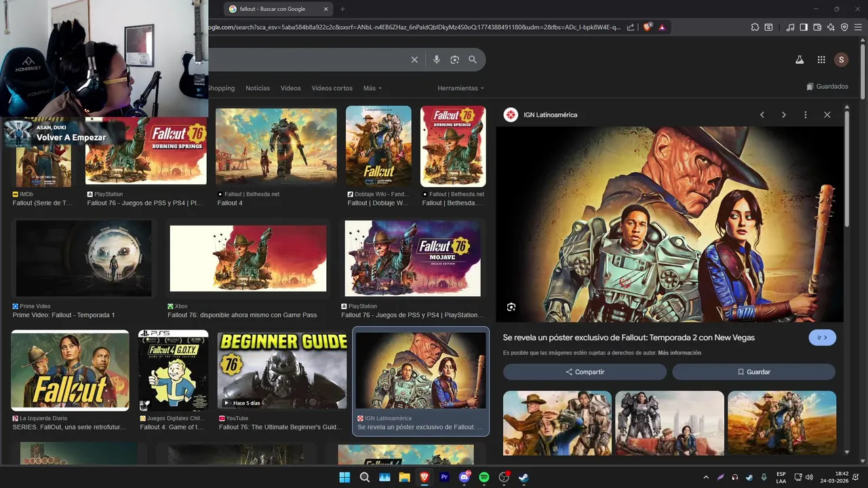The height and width of the screenshot is (488, 868).
Task: Start voice search with the microphone icon
Action: (437, 60)
